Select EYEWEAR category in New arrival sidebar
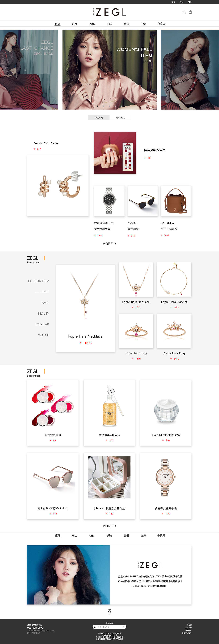 point(42,324)
